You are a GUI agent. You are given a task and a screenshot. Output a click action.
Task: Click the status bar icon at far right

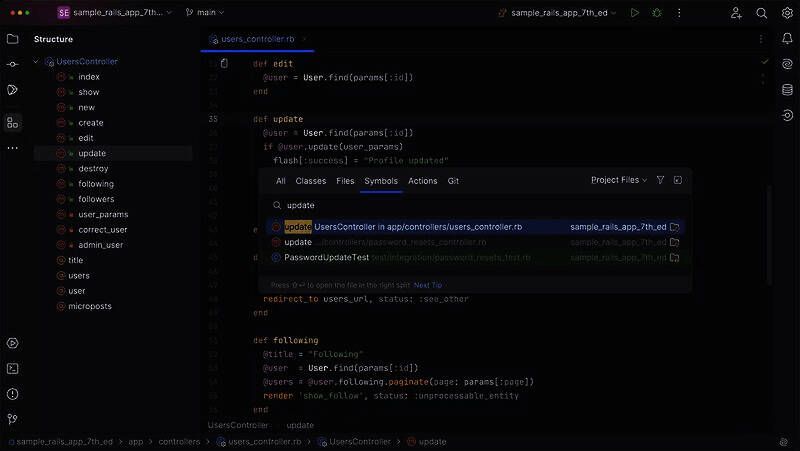[784, 442]
